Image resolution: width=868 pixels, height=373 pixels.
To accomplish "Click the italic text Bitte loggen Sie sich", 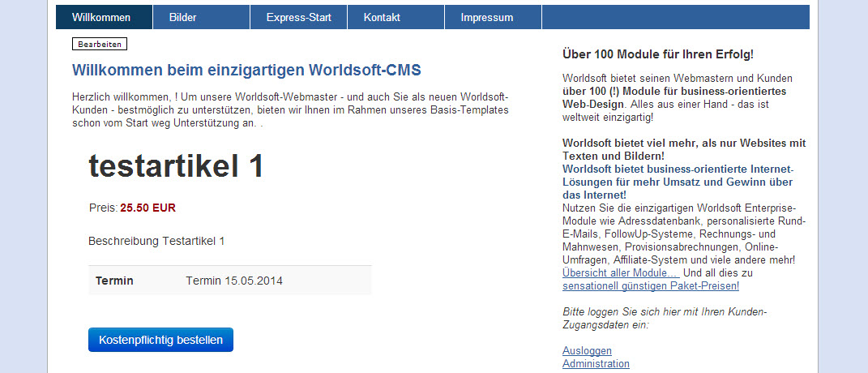I will pos(665,318).
